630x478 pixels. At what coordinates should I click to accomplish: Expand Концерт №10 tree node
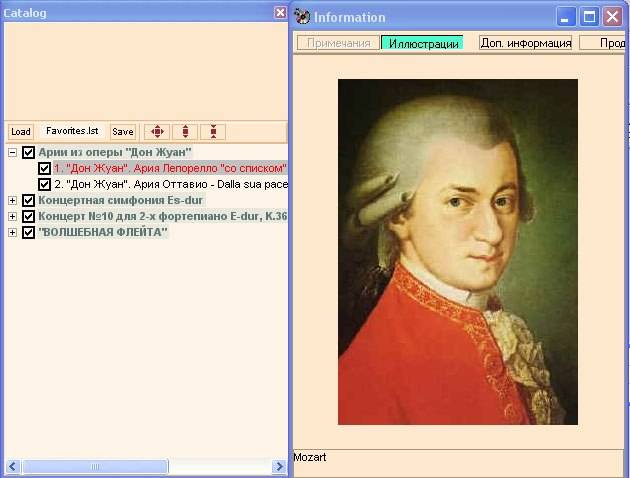point(12,216)
